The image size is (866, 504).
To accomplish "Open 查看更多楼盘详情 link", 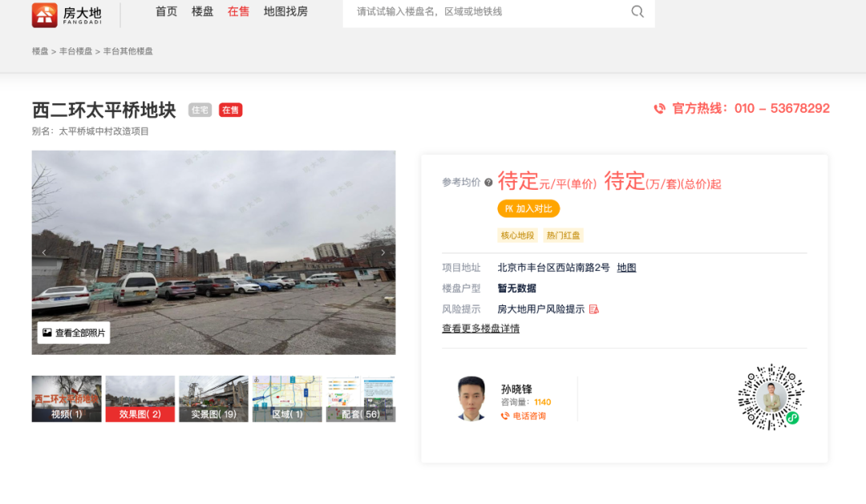I will pos(480,329).
